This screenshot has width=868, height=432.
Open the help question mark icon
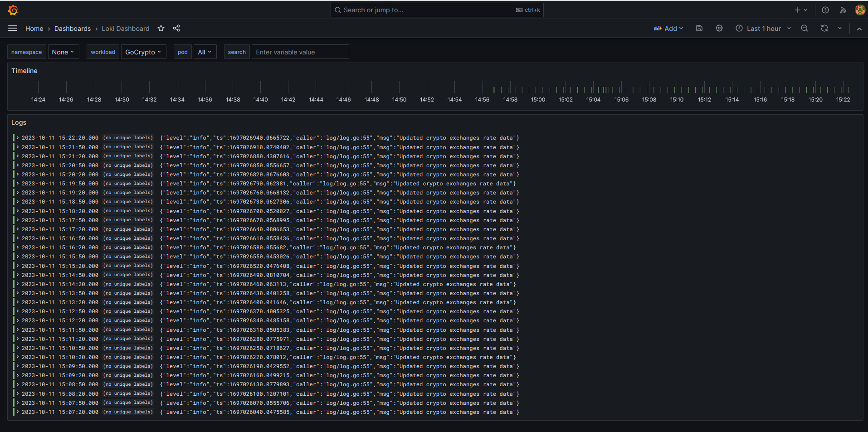(x=825, y=10)
